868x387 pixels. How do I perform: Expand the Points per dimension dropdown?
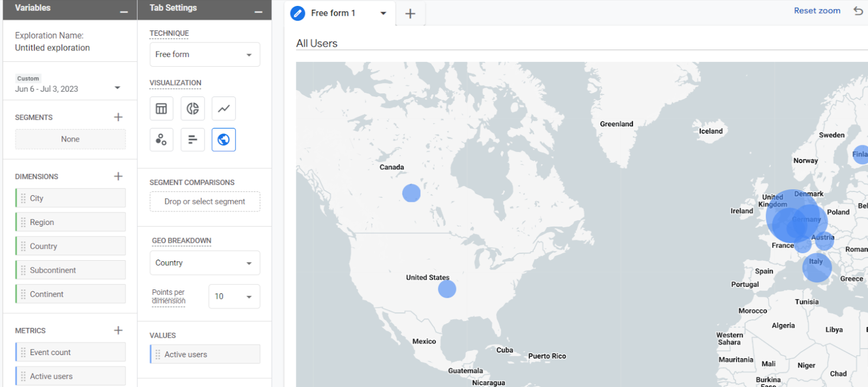(234, 296)
